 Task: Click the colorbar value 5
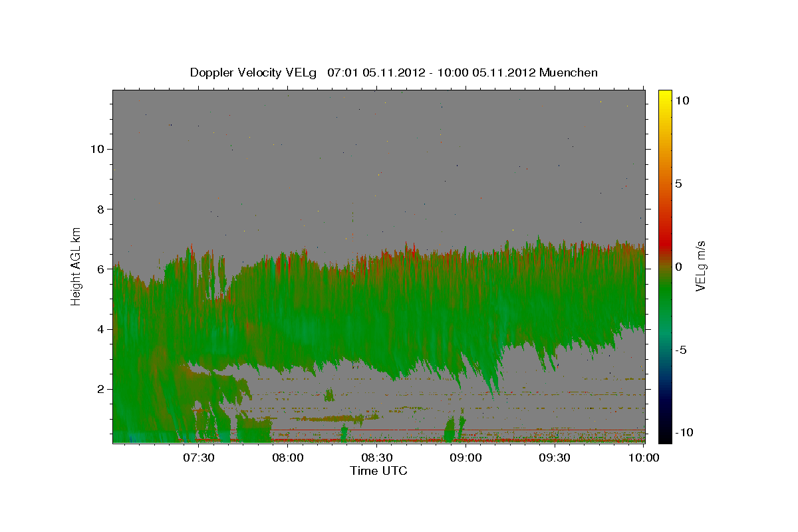pyautogui.click(x=679, y=184)
